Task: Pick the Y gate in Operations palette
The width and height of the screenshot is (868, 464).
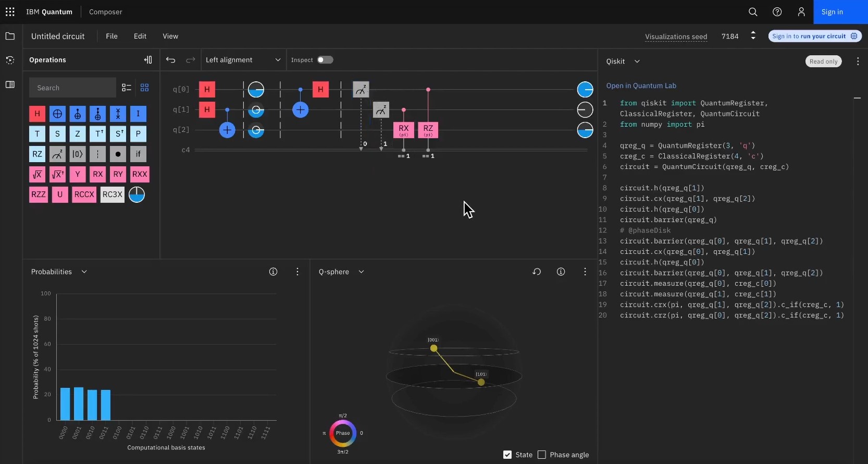Action: pos(78,175)
